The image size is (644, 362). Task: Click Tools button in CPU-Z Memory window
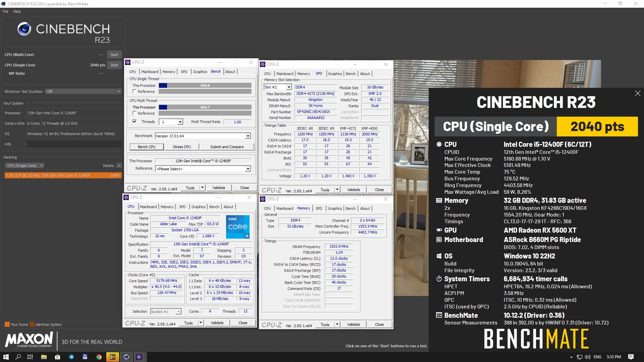point(325,324)
